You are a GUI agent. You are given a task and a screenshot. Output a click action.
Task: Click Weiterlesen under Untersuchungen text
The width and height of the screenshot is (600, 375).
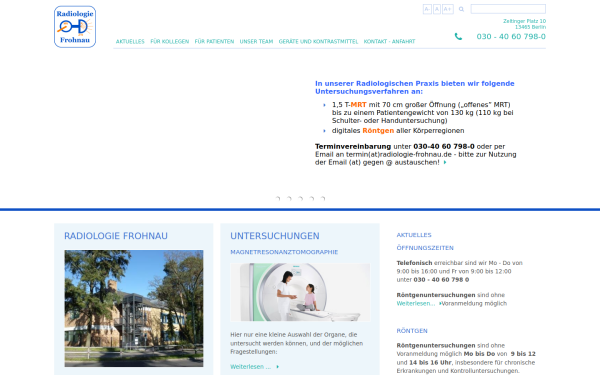tap(251, 367)
